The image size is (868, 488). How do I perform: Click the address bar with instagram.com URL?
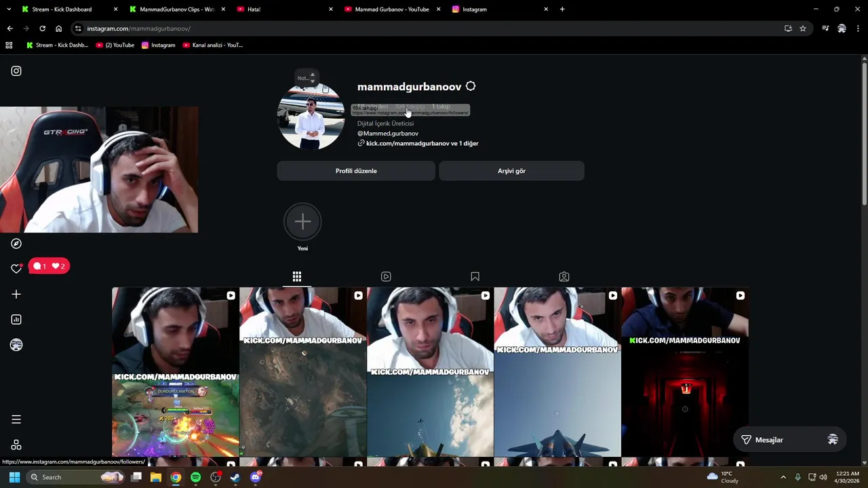point(434,28)
